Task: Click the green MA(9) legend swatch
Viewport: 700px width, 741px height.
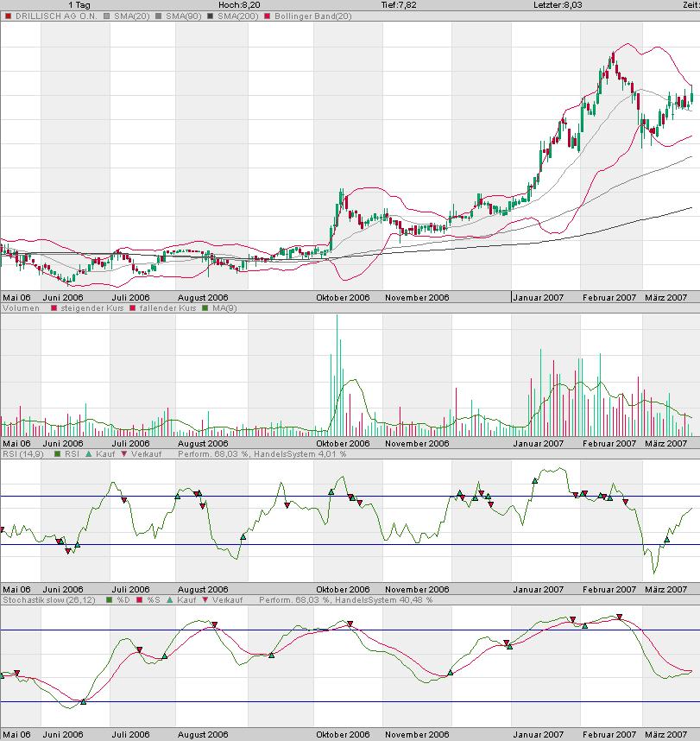Action: [205, 308]
